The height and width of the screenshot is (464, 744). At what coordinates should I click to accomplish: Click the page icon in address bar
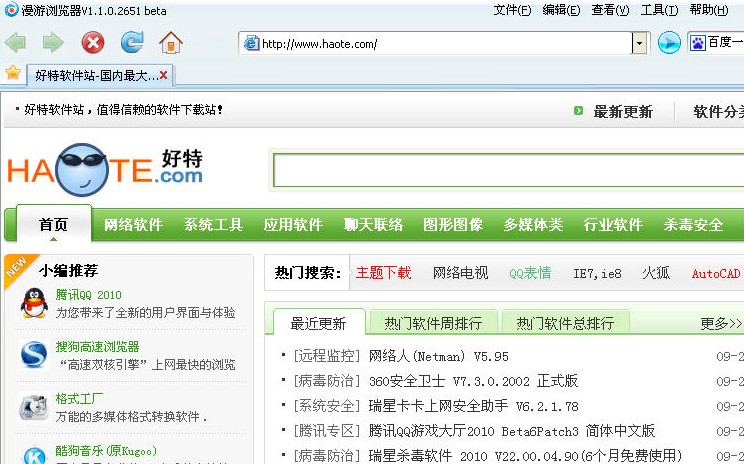click(x=251, y=44)
